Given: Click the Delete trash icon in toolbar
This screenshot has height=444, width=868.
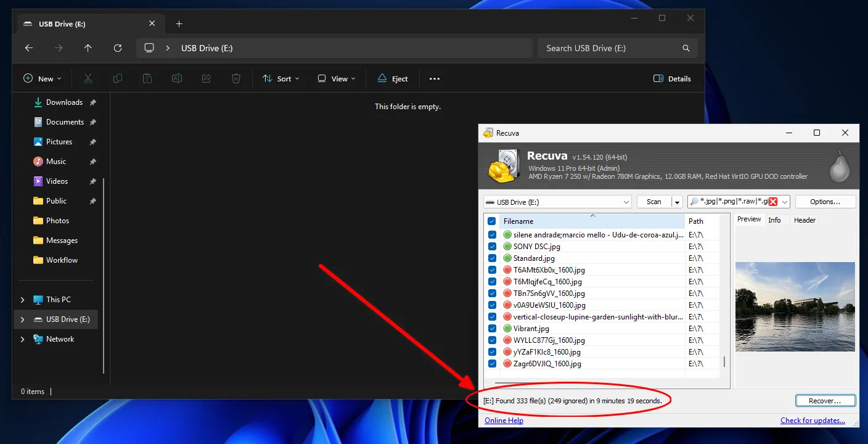Looking at the screenshot, I should pyautogui.click(x=236, y=79).
